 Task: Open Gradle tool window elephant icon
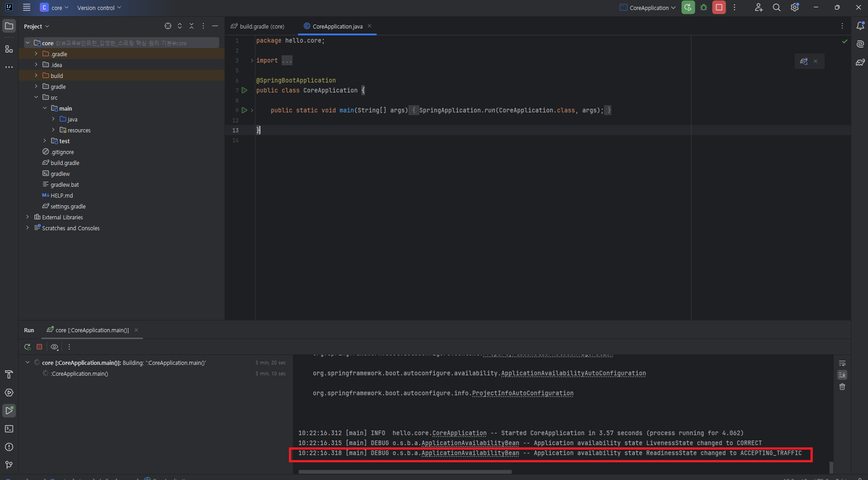(860, 62)
